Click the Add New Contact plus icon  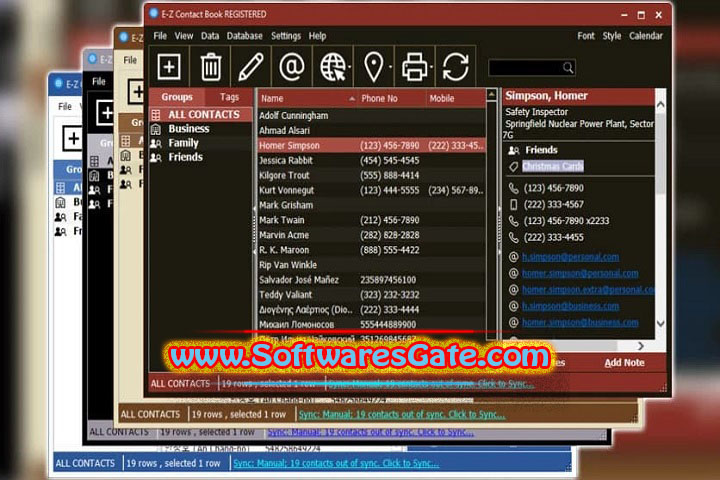tap(169, 67)
